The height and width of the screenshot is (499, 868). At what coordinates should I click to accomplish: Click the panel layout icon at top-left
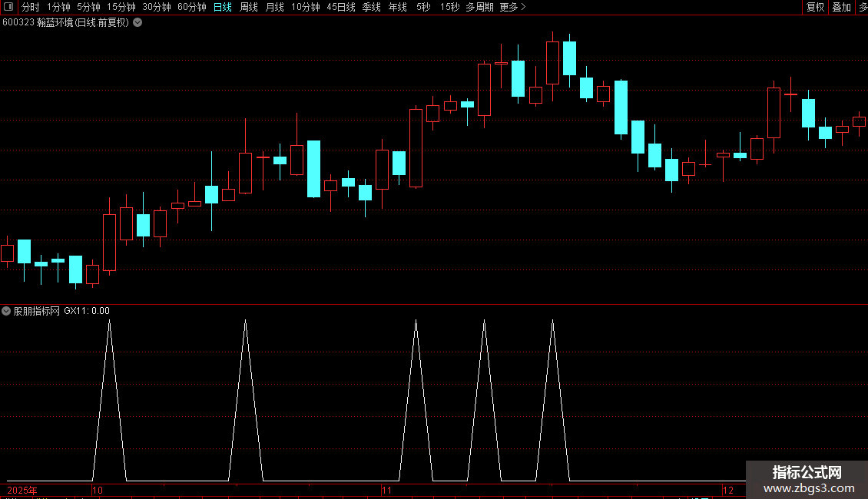click(x=8, y=7)
